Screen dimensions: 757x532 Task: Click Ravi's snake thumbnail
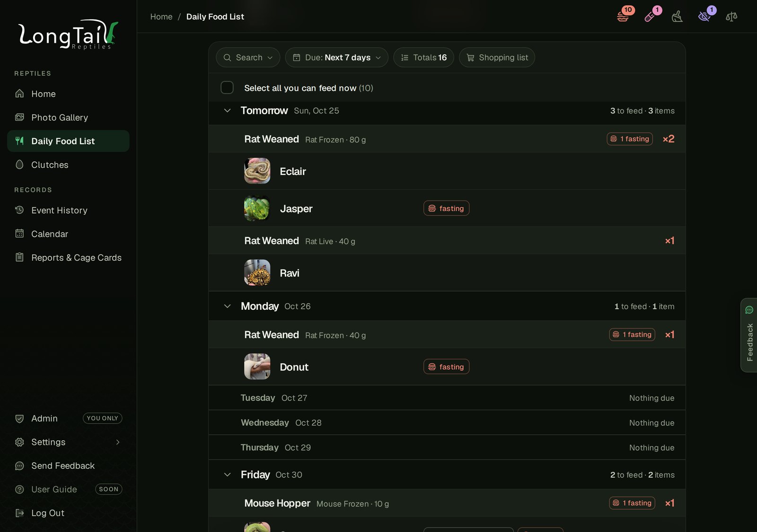pos(257,272)
